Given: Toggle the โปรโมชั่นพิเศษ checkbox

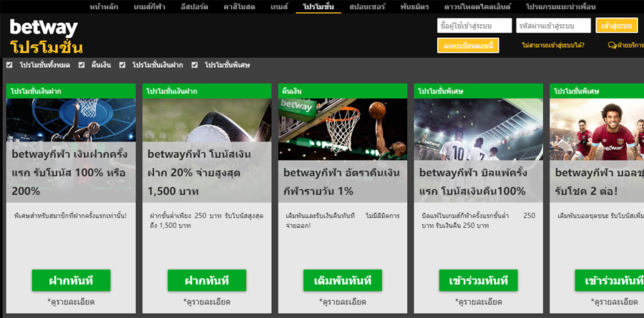Looking at the screenshot, I should tap(195, 65).
